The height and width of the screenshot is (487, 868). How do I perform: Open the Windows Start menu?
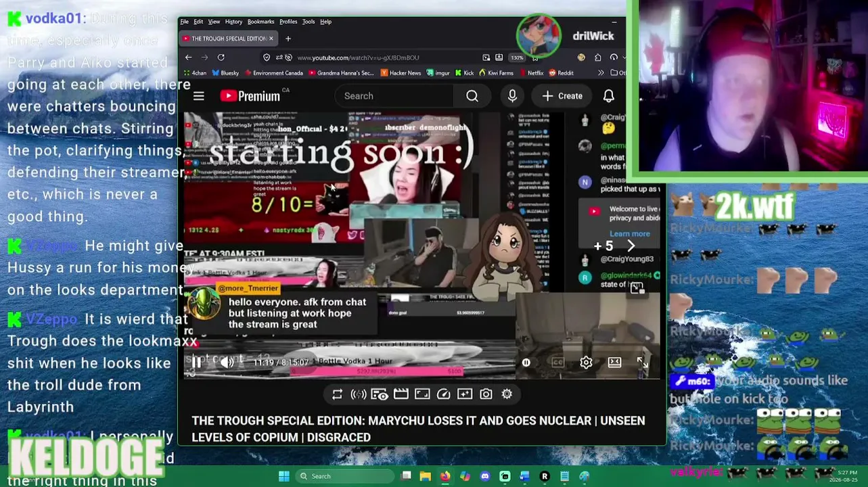click(x=284, y=476)
